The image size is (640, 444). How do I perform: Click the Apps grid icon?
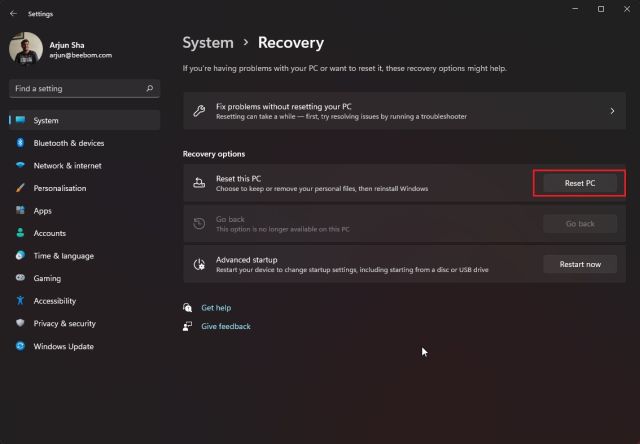pyautogui.click(x=20, y=211)
